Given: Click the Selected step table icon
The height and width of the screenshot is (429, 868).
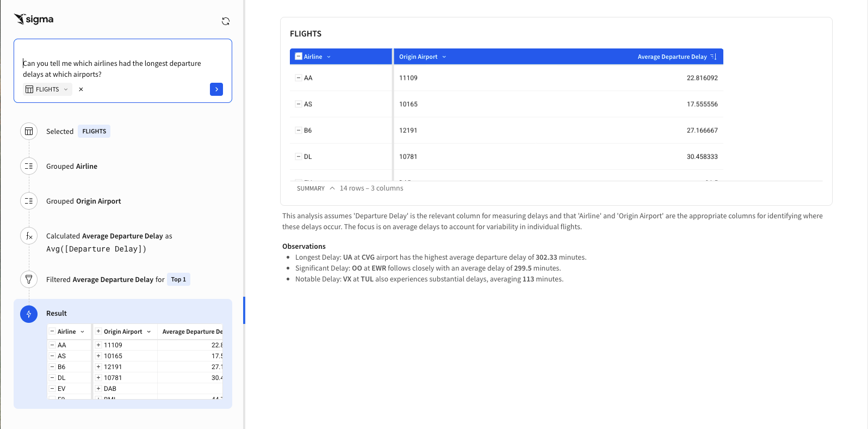Looking at the screenshot, I should [x=29, y=131].
